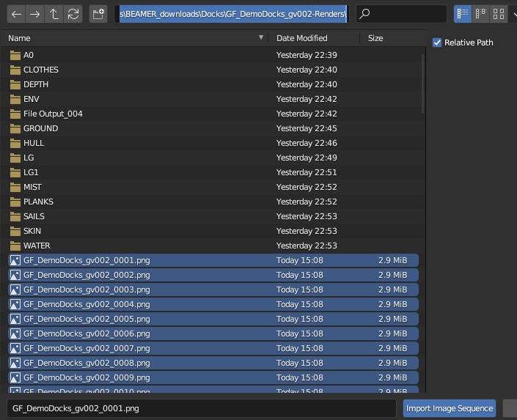Select file GF_DemoDocks_gv002_0005.png
The height and width of the screenshot is (420, 517).
(x=213, y=319)
